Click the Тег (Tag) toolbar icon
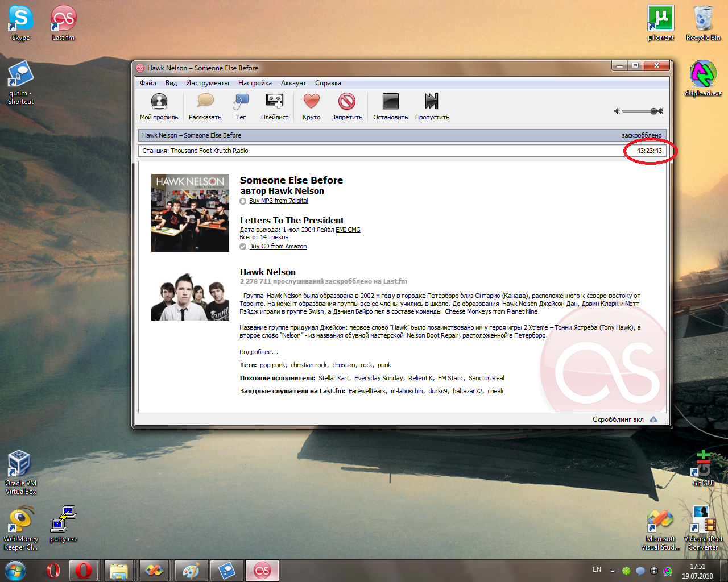Image resolution: width=728 pixels, height=582 pixels. pyautogui.click(x=241, y=107)
